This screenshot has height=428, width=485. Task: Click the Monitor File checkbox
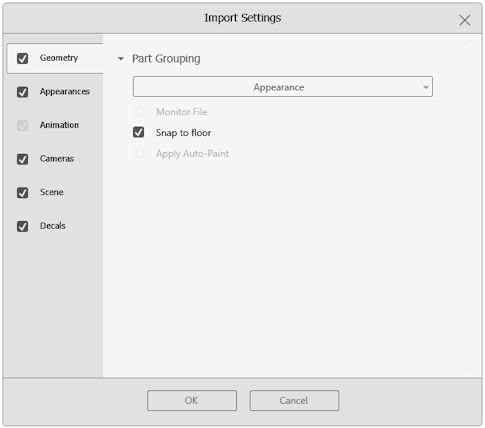[139, 111]
